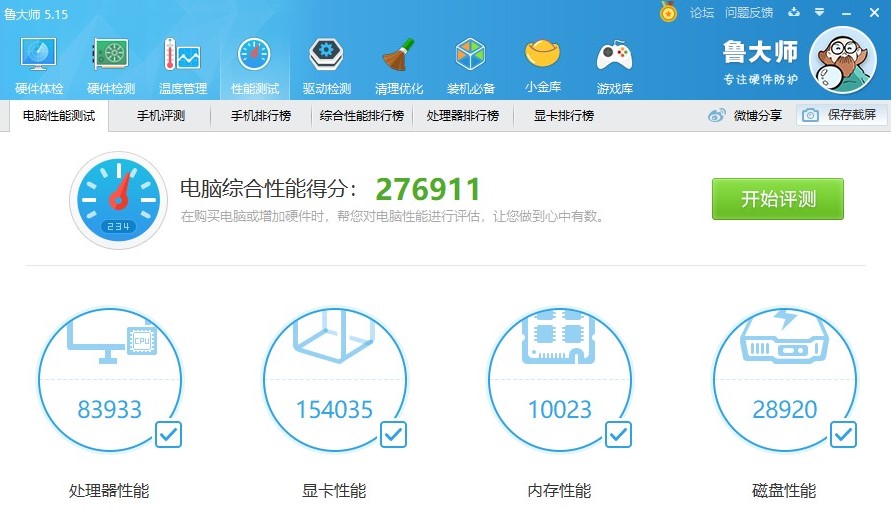Screen dimensions: 891x518
Task: Click the 论坛 forum link
Action: 702,12
